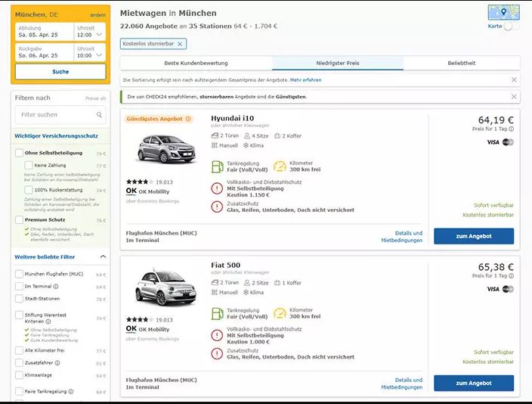Click Fiat Vollkasko warning exclamation icon
This screenshot has height=404, width=532.
(217, 335)
